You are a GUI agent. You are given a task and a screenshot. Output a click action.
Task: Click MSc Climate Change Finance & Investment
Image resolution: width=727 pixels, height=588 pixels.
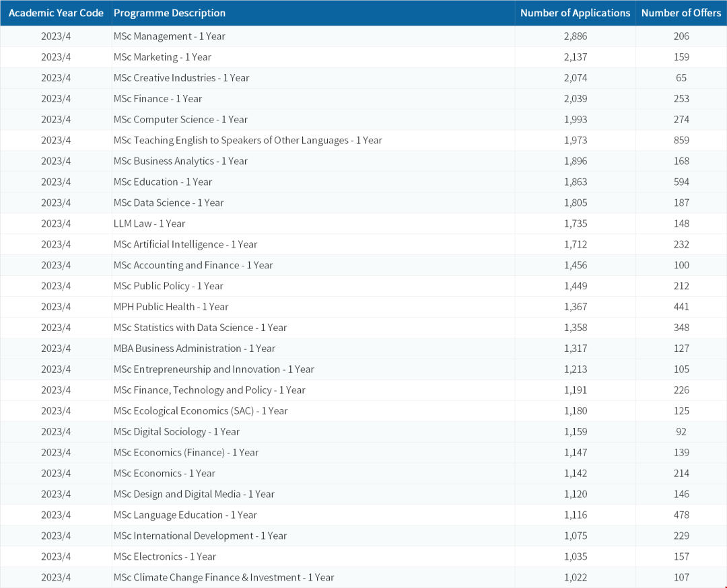[x=223, y=577]
